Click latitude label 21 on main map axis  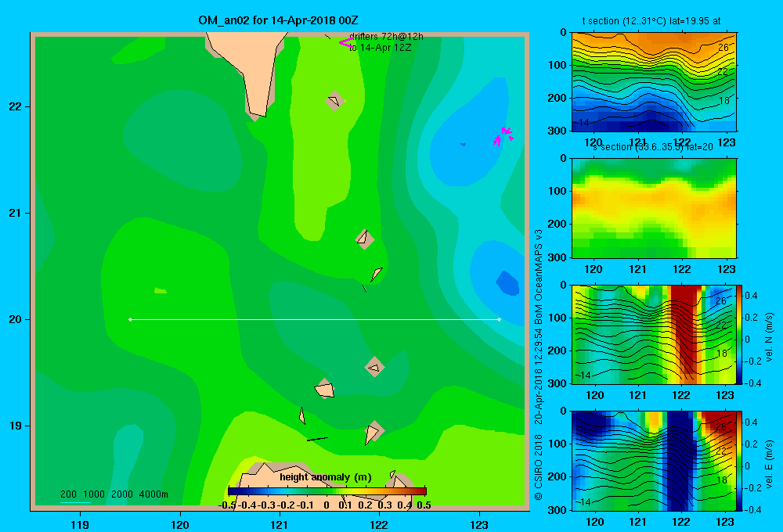(x=16, y=213)
